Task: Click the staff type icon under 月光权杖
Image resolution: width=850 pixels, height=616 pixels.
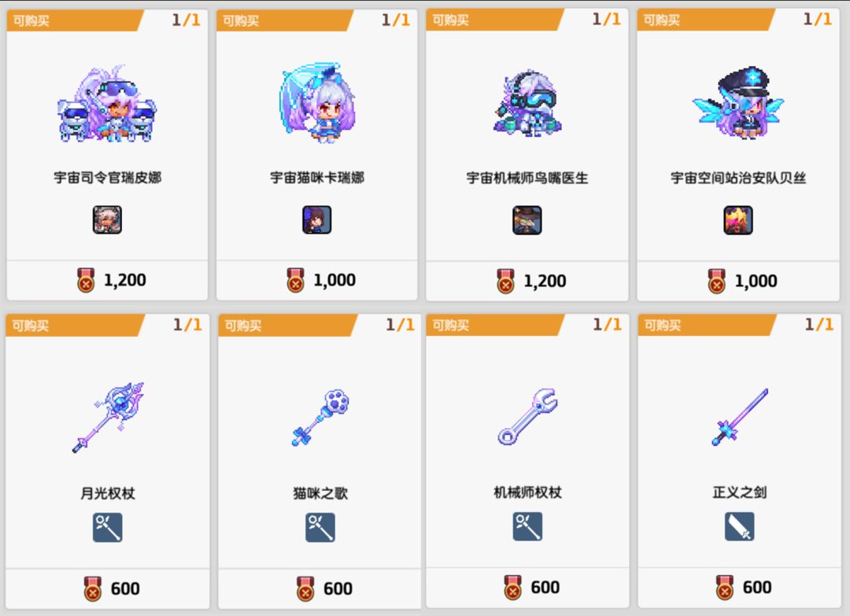Action: point(107,528)
